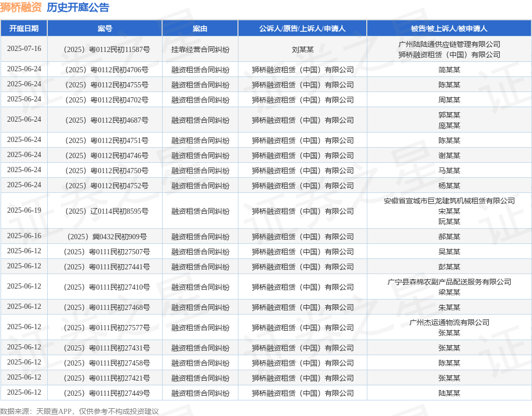Select defendant 彭某某
The width and height of the screenshot is (532, 416).
coord(449,267)
